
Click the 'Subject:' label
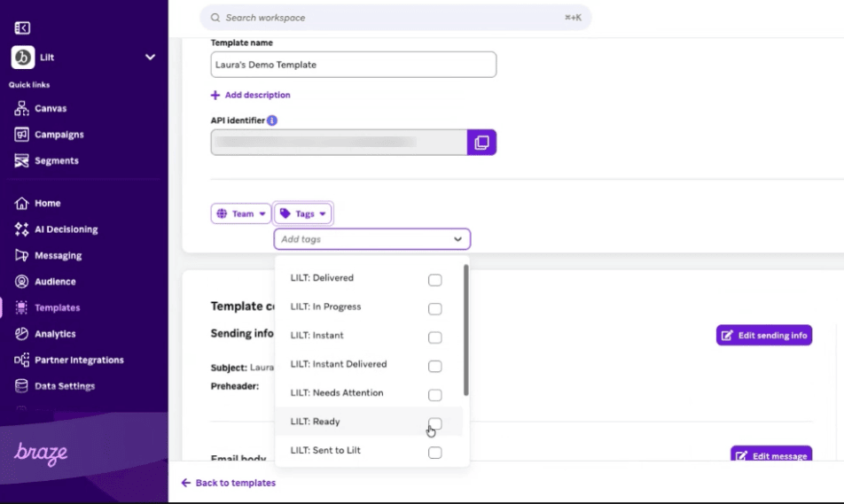(x=229, y=368)
